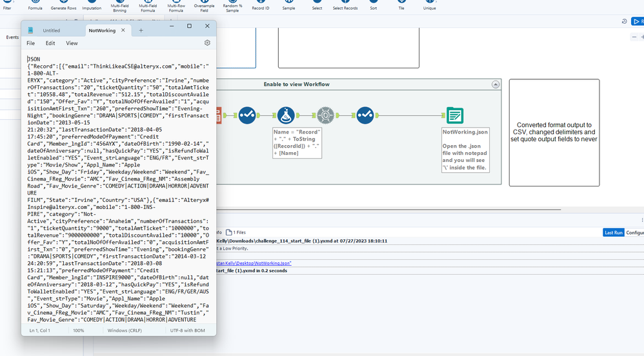Zoom out the canvas with the minus button
644x356 pixels.
pyautogui.click(x=634, y=37)
